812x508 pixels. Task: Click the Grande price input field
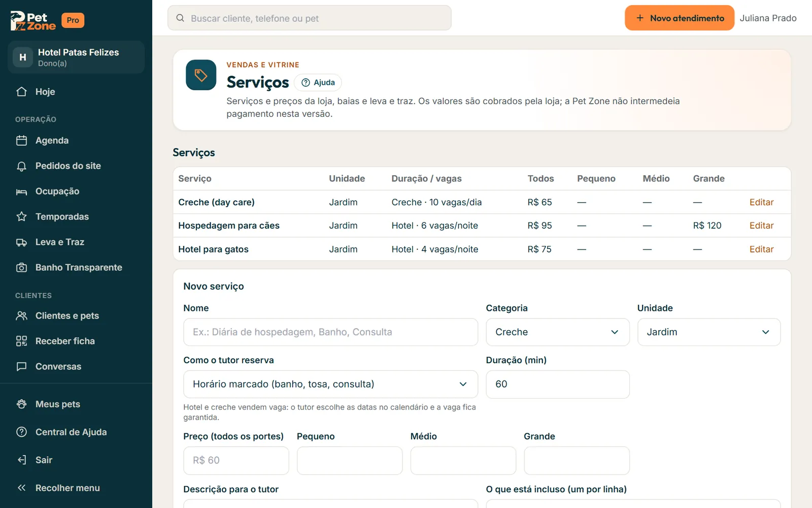point(577,460)
